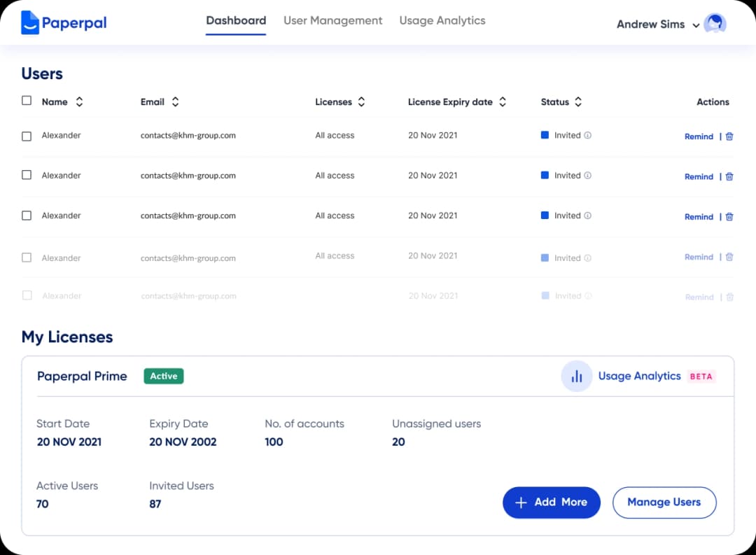Click the Paperpal logo icon
Viewport: 756px width, 555px height.
coord(30,23)
